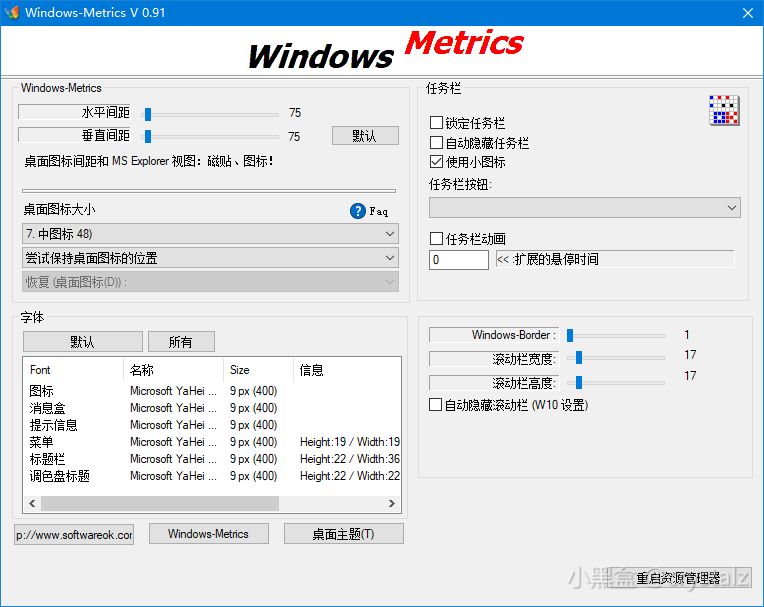Enable the 锁定任务栏 checkbox
The height and width of the screenshot is (607, 764).
pos(437,122)
